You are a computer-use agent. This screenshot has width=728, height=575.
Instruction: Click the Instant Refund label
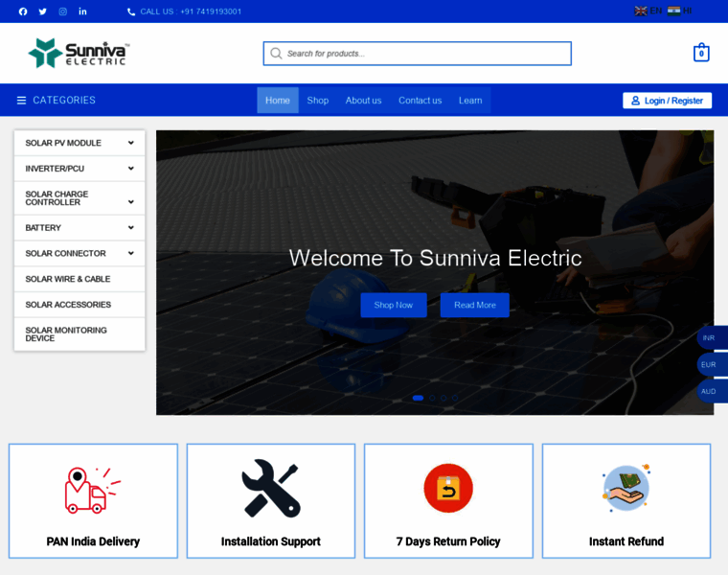click(x=626, y=541)
